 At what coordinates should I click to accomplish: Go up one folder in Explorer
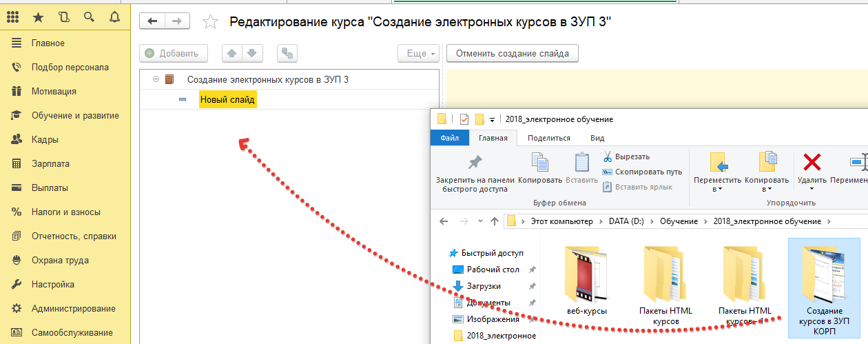coord(494,221)
